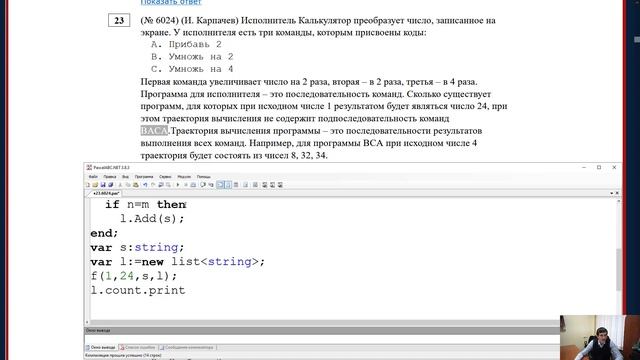Click the browser page vertical scrollbar
The image size is (640, 360).
pyautogui.click(x=637, y=40)
